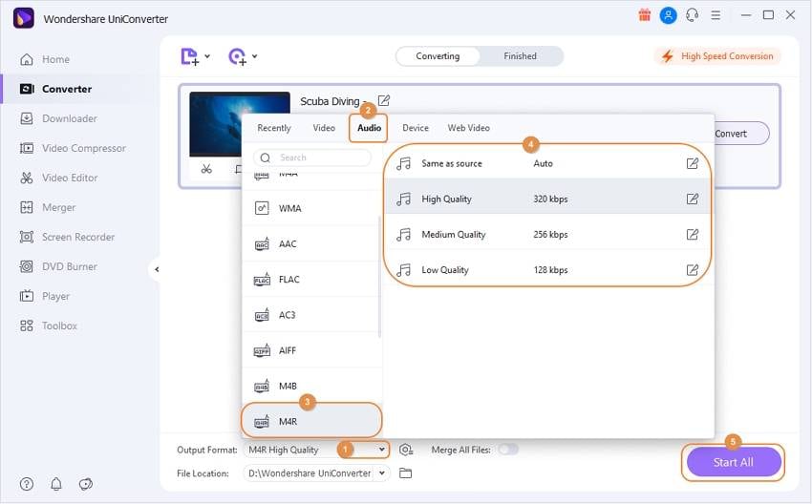Open the Video Compressor tool
812x504 pixels.
pos(73,148)
